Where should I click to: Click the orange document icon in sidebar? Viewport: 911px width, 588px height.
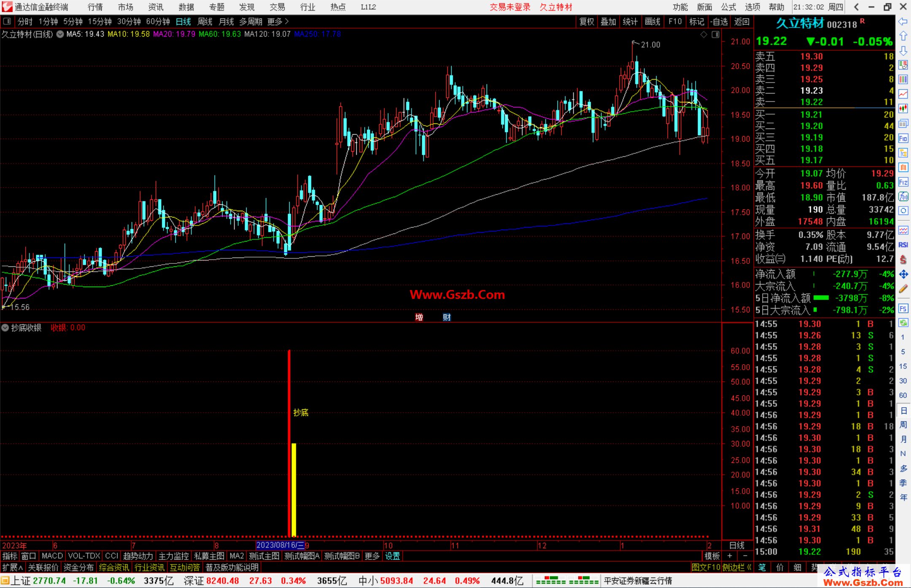pos(903,167)
